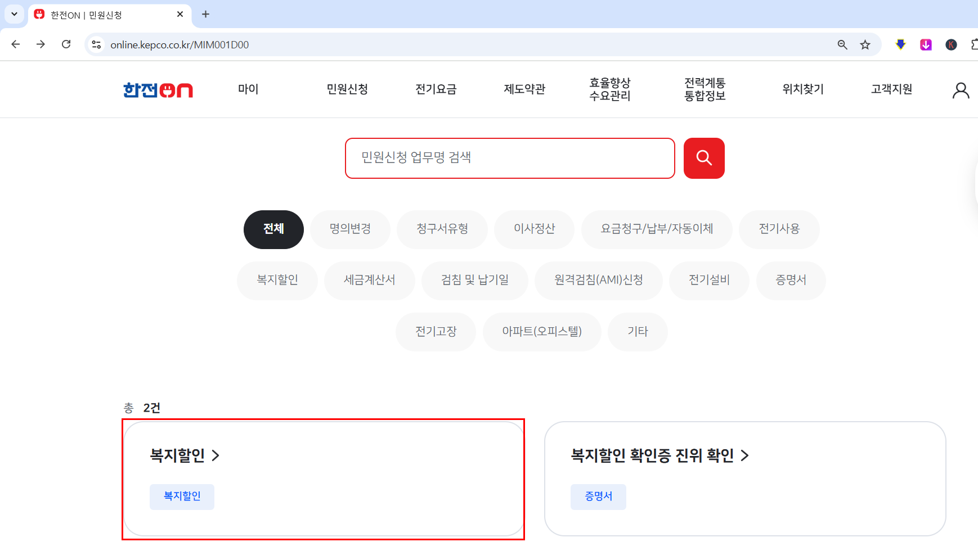Select the 청구서유형 category filter
The image size is (978, 560).
pos(442,229)
